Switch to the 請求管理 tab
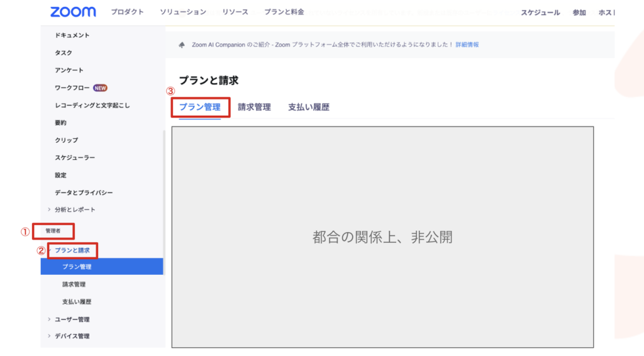The width and height of the screenshot is (644, 356). click(254, 108)
